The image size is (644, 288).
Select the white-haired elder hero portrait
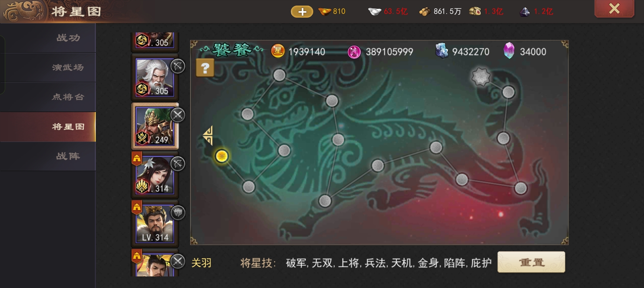(x=155, y=77)
